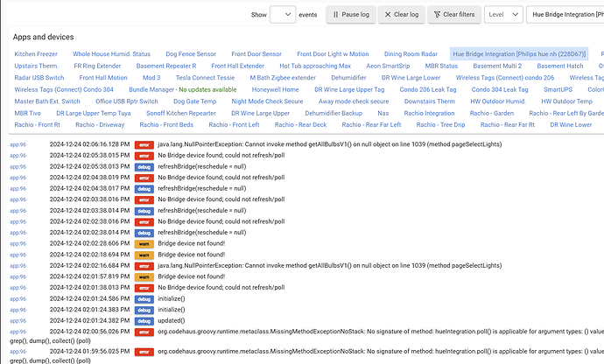Select Dehumidifier Backup filter
The width and height of the screenshot is (604, 364).
point(334,114)
